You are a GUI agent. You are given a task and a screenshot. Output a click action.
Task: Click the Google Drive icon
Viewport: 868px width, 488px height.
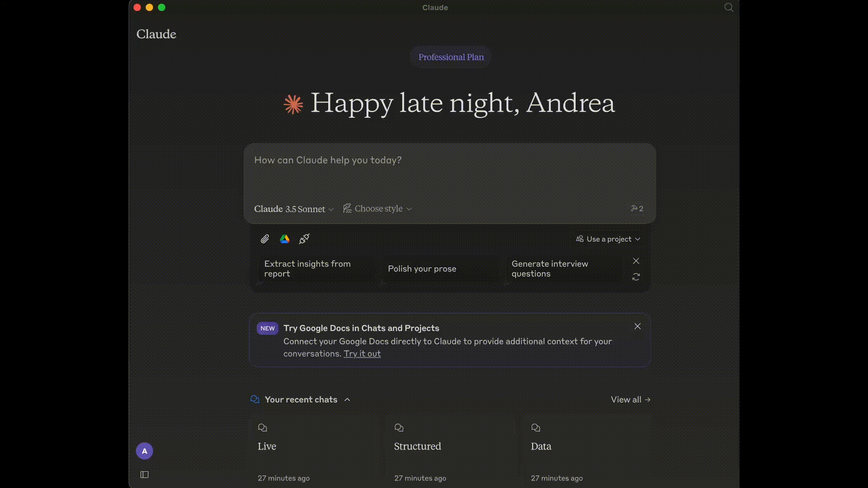pyautogui.click(x=284, y=239)
